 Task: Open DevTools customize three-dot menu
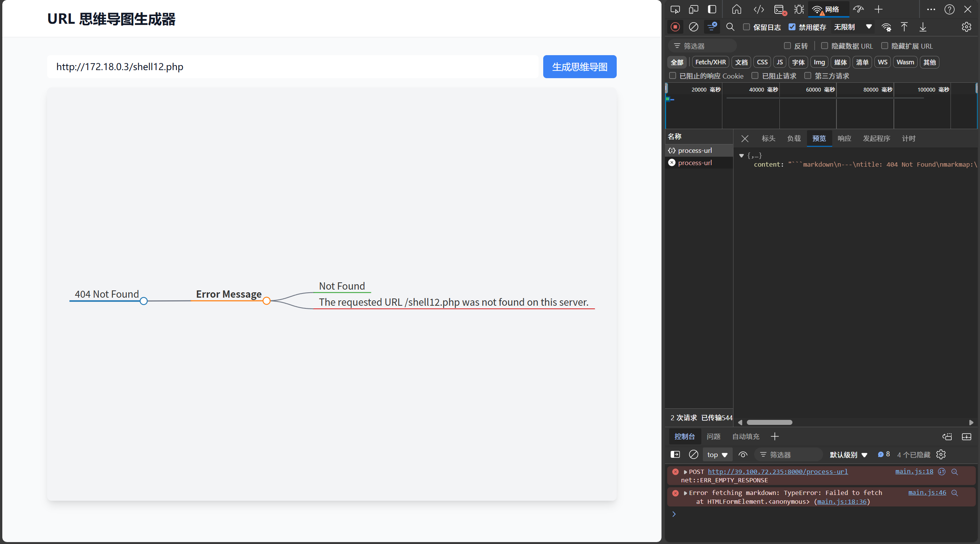[931, 9]
